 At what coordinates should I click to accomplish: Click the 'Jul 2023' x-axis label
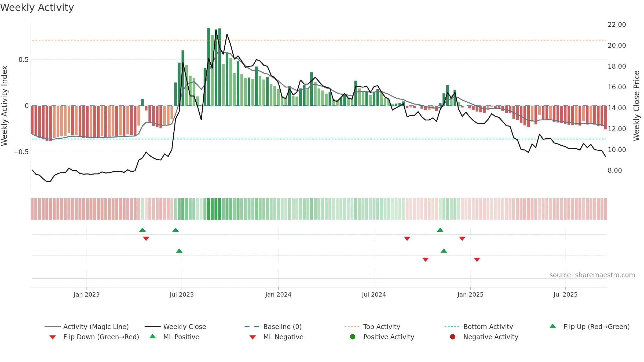click(x=182, y=294)
